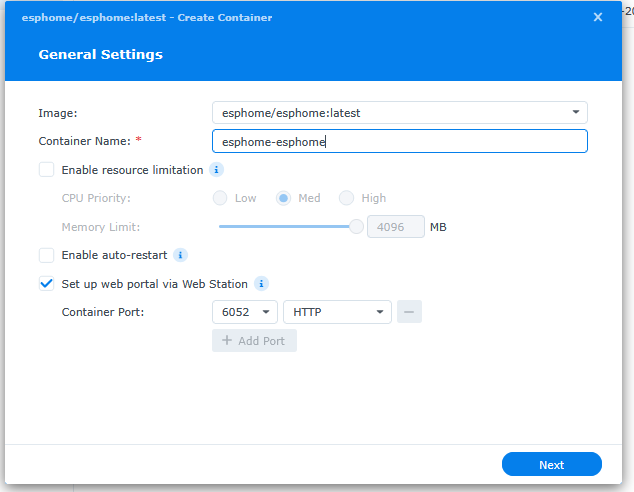Uncheck Set up web portal via Web Station

46,284
